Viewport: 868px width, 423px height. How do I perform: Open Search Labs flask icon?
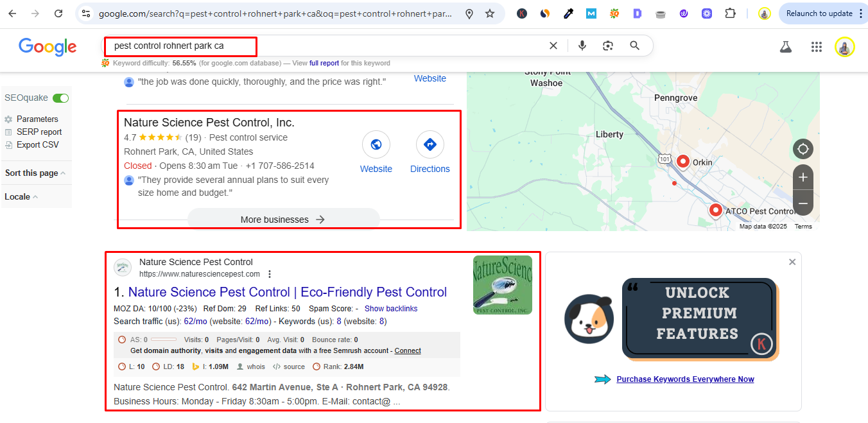click(x=785, y=47)
